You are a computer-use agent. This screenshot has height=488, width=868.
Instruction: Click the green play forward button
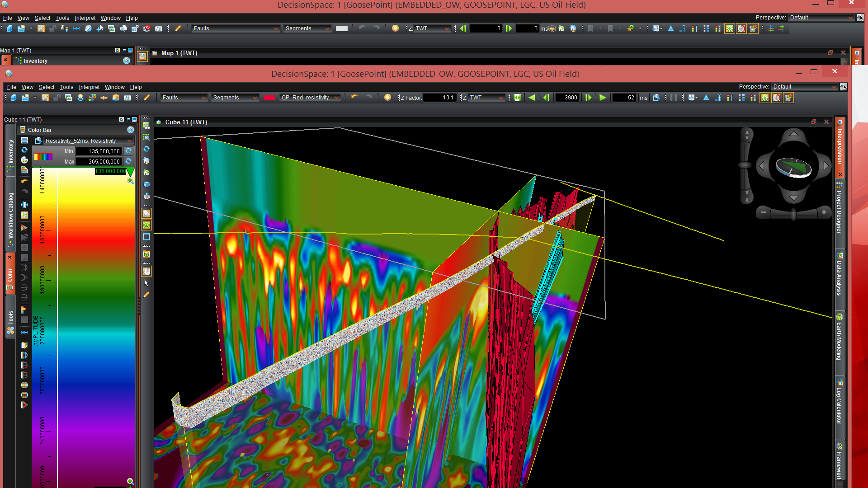(x=602, y=98)
